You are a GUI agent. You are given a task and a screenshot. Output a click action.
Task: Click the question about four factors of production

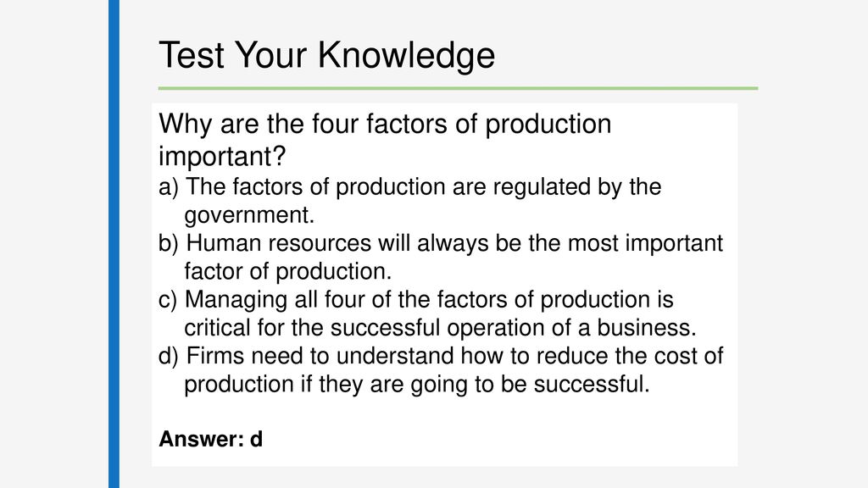385,140
